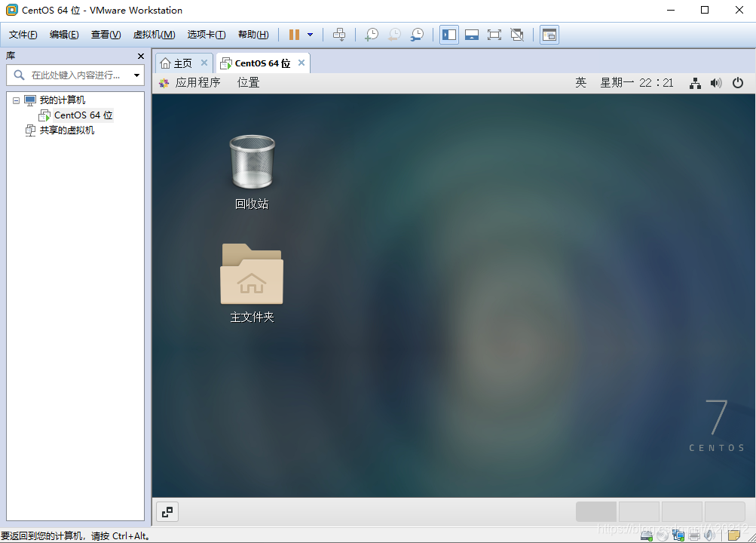Close the 主页 tab
This screenshot has width=756, height=543.
pyautogui.click(x=204, y=63)
